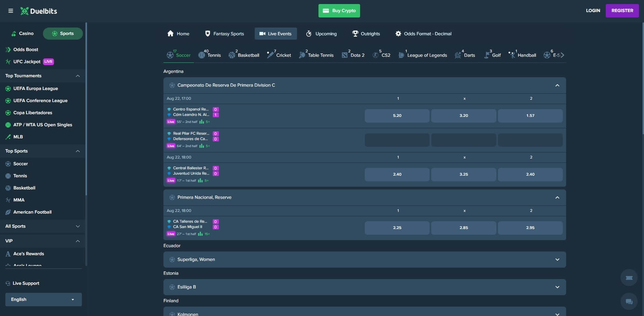Select the Handball category icon
The width and height of the screenshot is (644, 316).
tap(522, 54)
